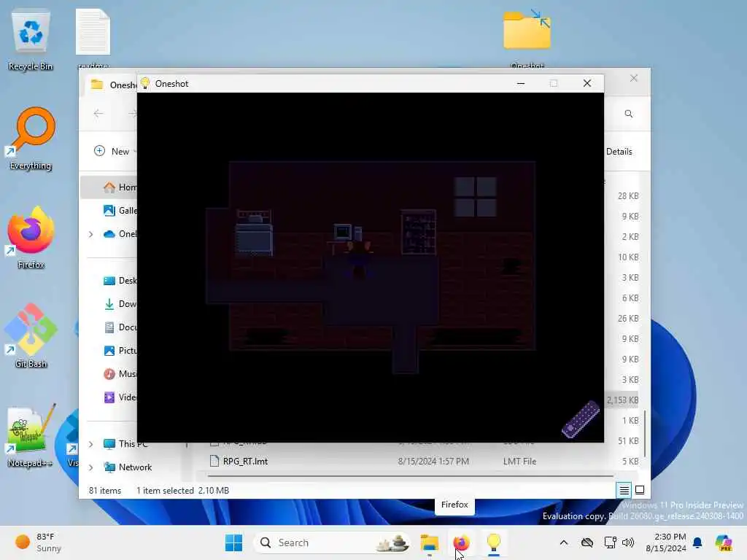
Task: Expand the Network tree node
Action: (91, 467)
